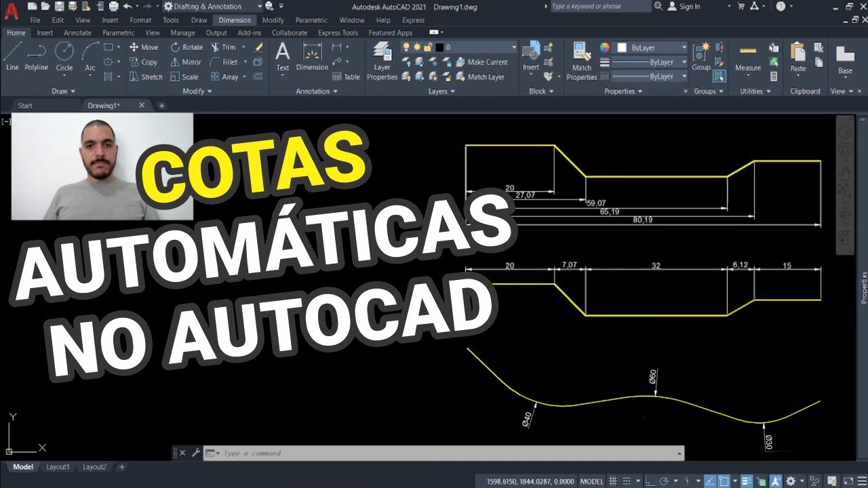The width and height of the screenshot is (868, 488).
Task: Activate the Trim command
Action: click(x=223, y=47)
